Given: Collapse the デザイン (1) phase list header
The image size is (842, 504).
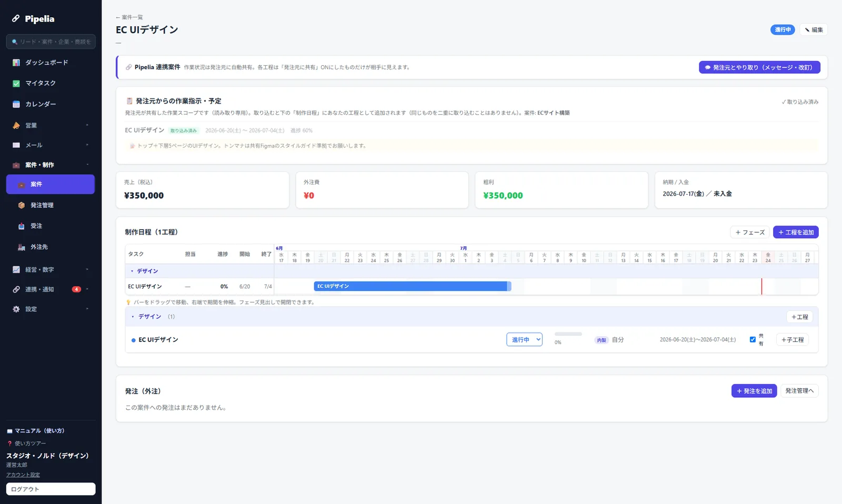Looking at the screenshot, I should 133,317.
